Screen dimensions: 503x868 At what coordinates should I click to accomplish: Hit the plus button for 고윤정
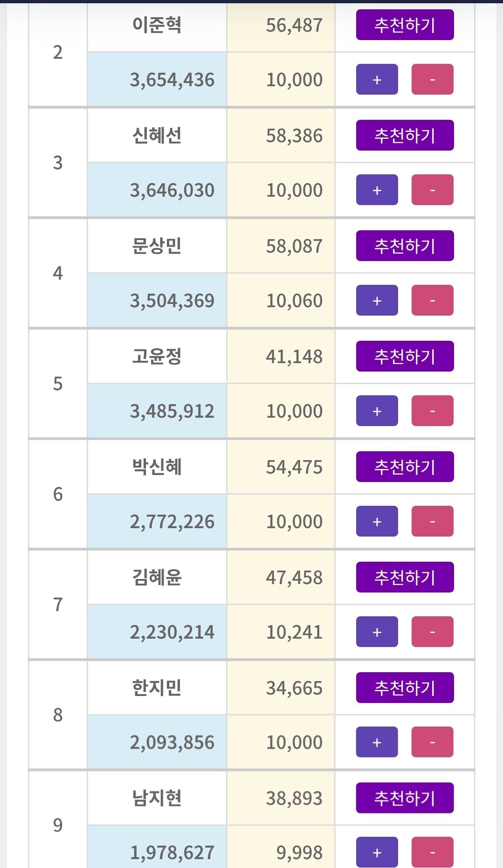pyautogui.click(x=377, y=411)
